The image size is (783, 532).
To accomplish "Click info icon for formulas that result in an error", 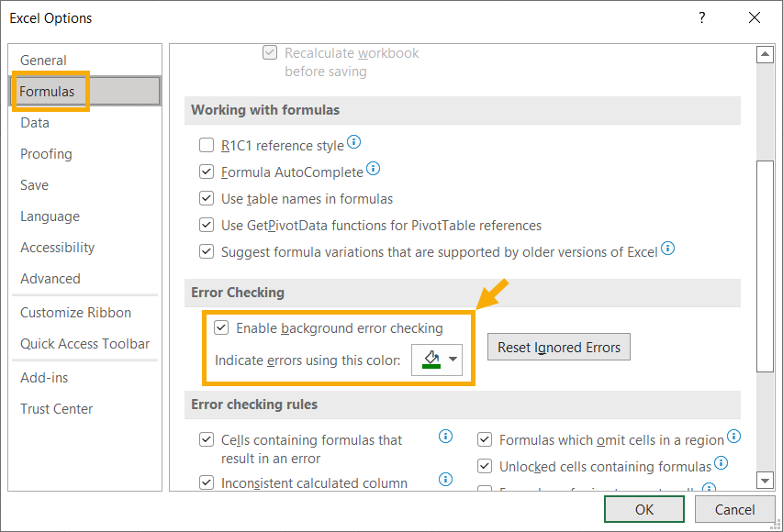I will click(x=445, y=437).
